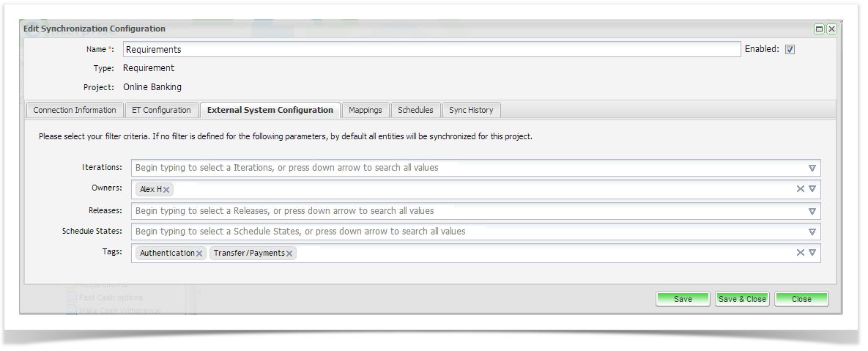Open the Releases dropdown list
Image resolution: width=868 pixels, height=351 pixels.
[x=812, y=211]
